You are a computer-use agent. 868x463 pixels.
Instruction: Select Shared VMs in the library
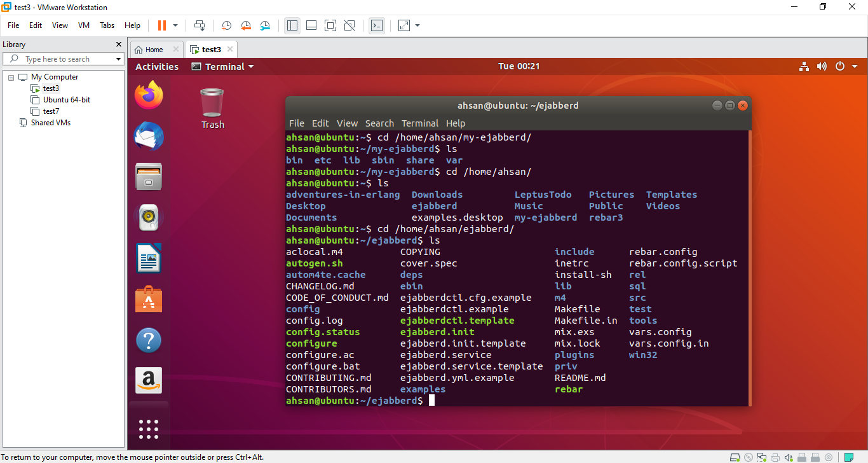(x=51, y=123)
